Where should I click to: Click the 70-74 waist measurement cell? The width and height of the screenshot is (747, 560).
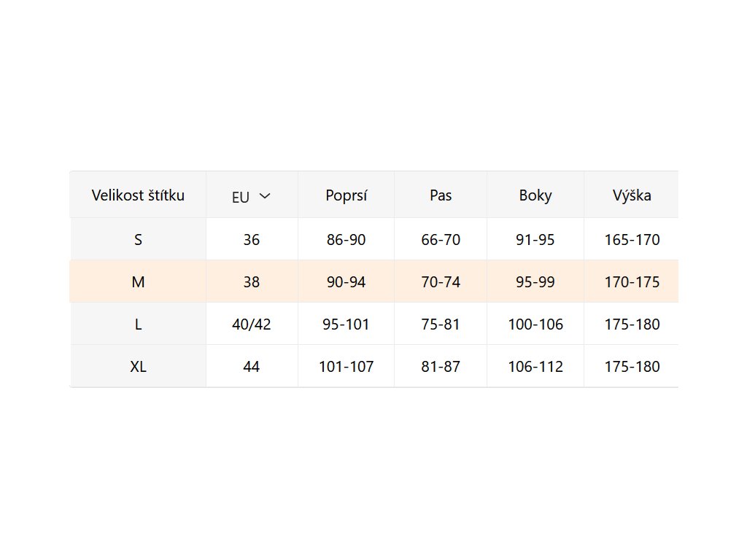click(x=441, y=281)
